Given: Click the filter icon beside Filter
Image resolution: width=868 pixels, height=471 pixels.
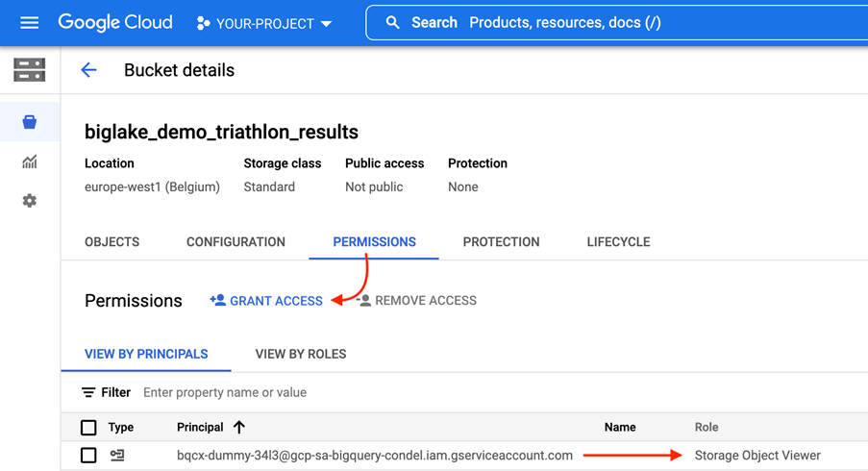Looking at the screenshot, I should 88,392.
